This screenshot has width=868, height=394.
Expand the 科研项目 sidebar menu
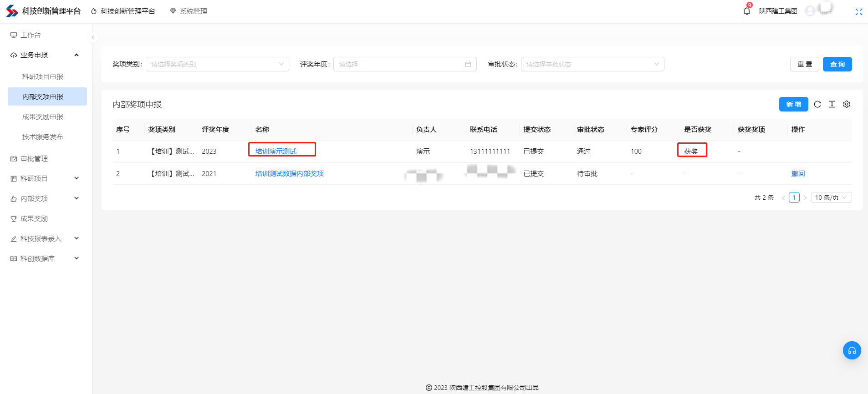pyautogui.click(x=44, y=178)
